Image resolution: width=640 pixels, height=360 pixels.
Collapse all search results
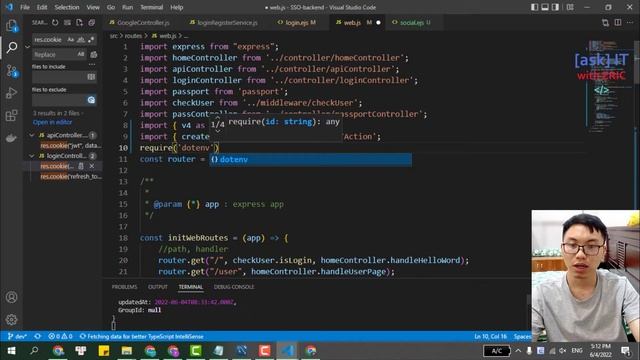tap(92, 23)
